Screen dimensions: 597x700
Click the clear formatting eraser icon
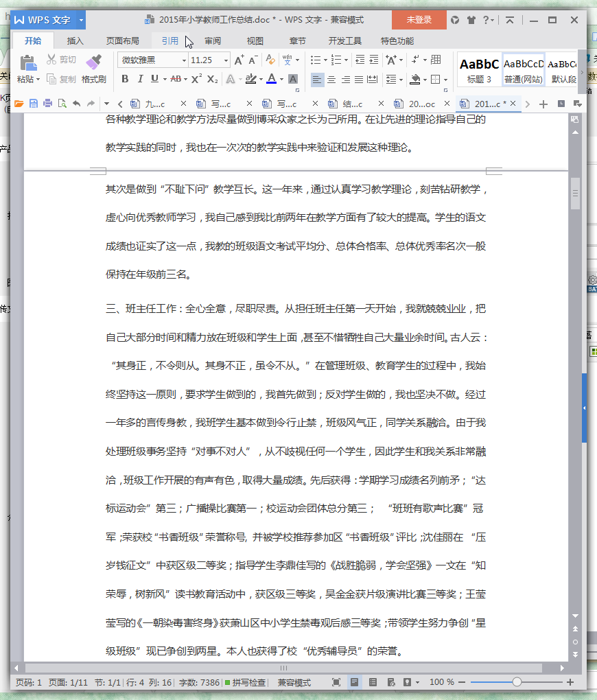pyautogui.click(x=270, y=60)
